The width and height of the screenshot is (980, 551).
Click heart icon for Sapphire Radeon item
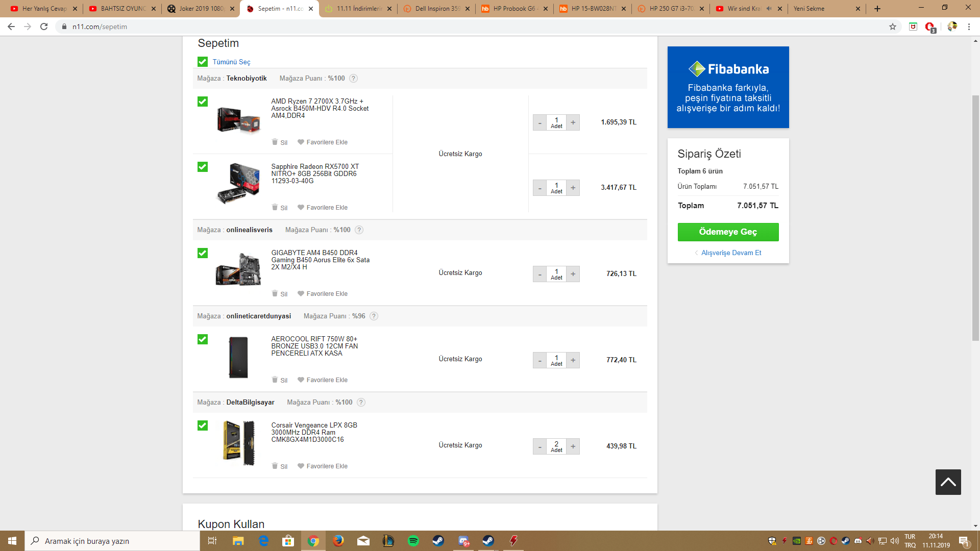301,208
